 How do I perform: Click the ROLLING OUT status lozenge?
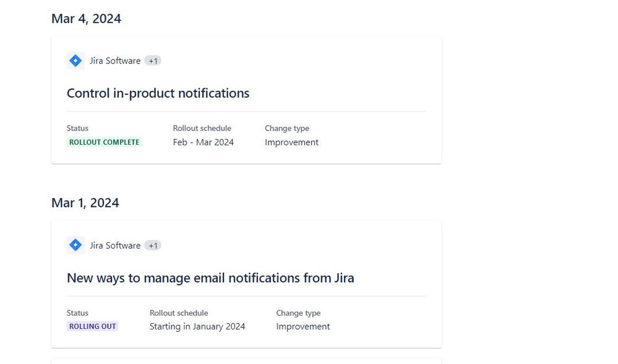tap(92, 326)
